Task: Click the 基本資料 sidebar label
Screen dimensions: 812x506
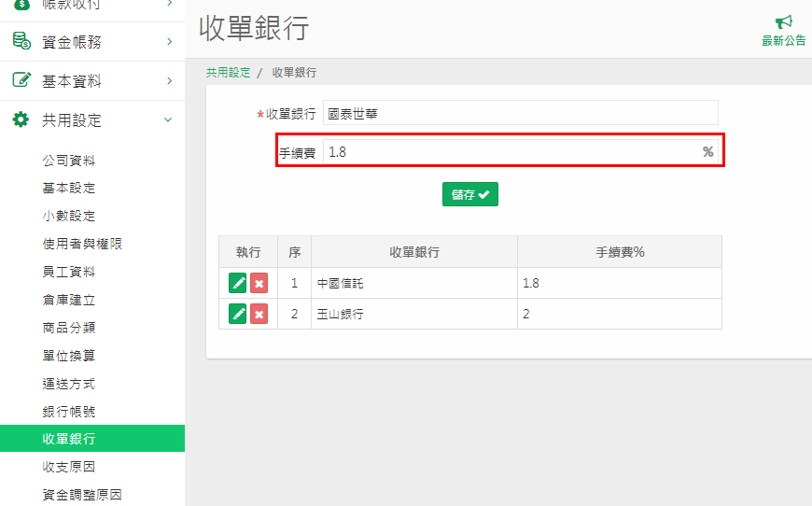Action: (x=72, y=81)
